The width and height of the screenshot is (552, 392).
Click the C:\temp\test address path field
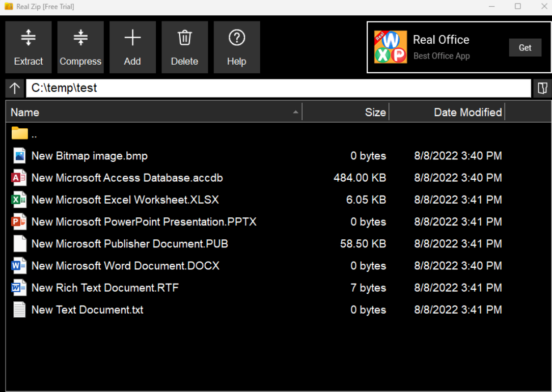point(278,88)
